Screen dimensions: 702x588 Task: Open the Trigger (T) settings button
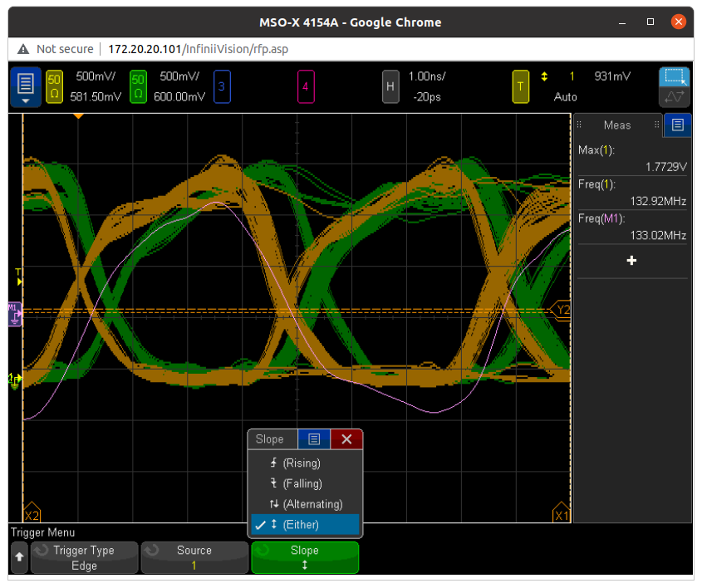click(x=521, y=86)
